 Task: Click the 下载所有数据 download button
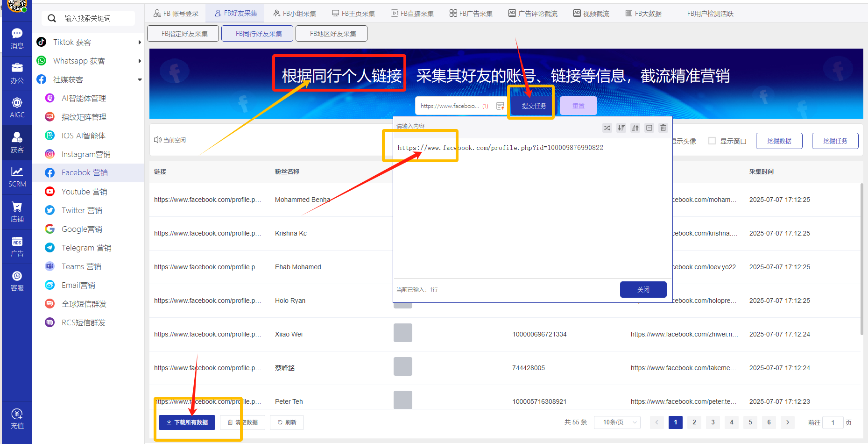[186, 422]
